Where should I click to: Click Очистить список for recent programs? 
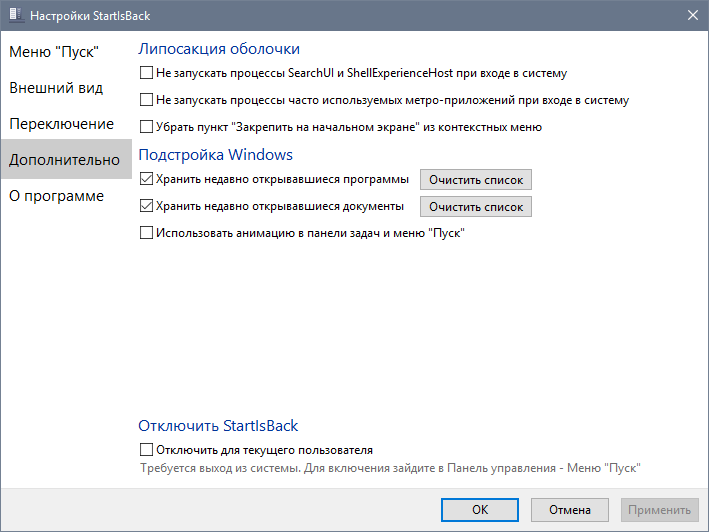[x=476, y=180]
